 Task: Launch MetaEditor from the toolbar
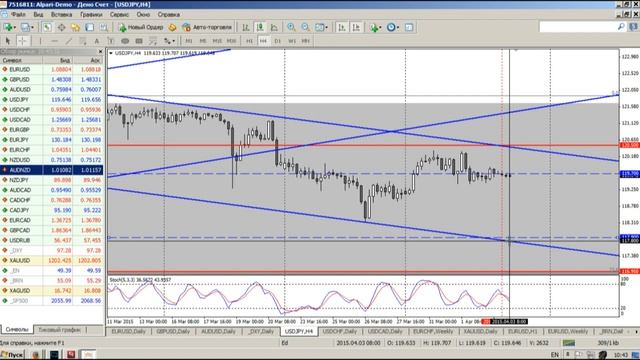pos(173,27)
